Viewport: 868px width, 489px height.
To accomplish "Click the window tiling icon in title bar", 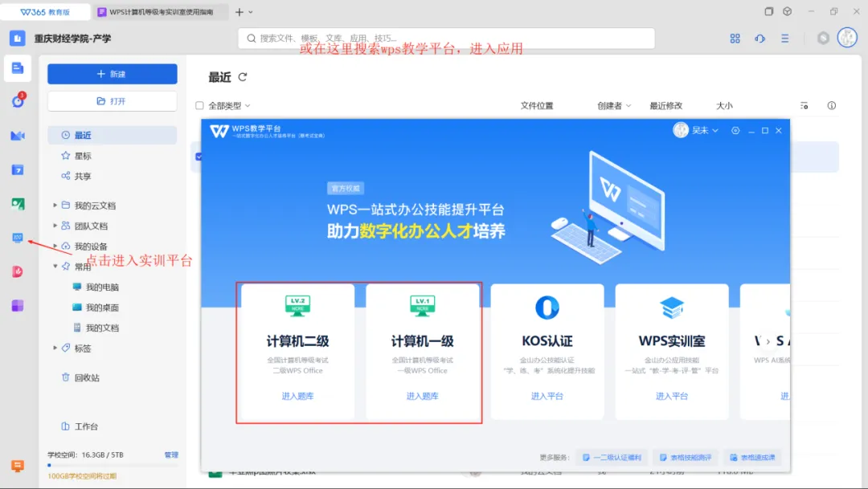I will tap(769, 11).
